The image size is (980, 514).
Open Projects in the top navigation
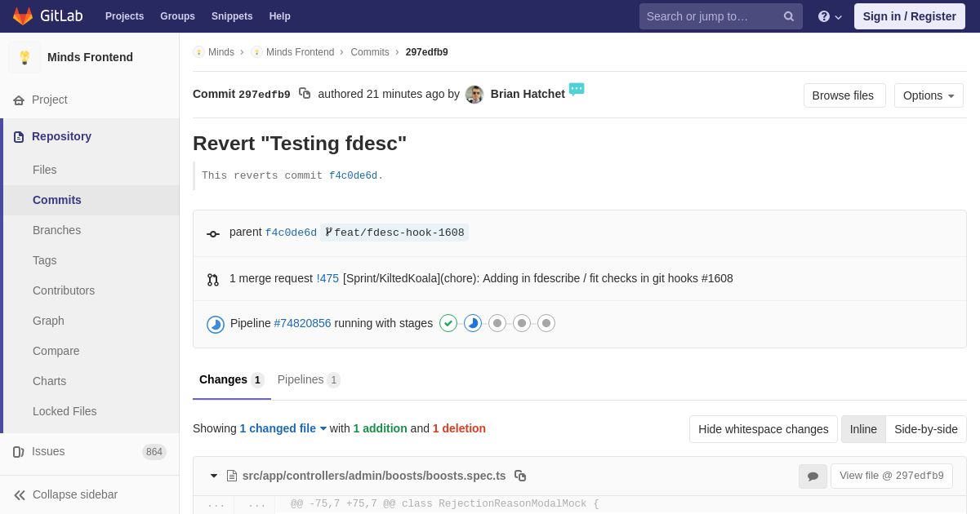[124, 16]
